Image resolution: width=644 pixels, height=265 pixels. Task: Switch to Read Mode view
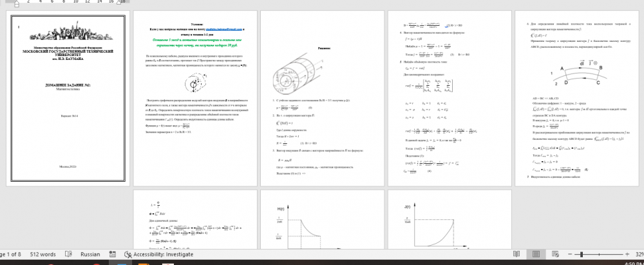coord(516,254)
